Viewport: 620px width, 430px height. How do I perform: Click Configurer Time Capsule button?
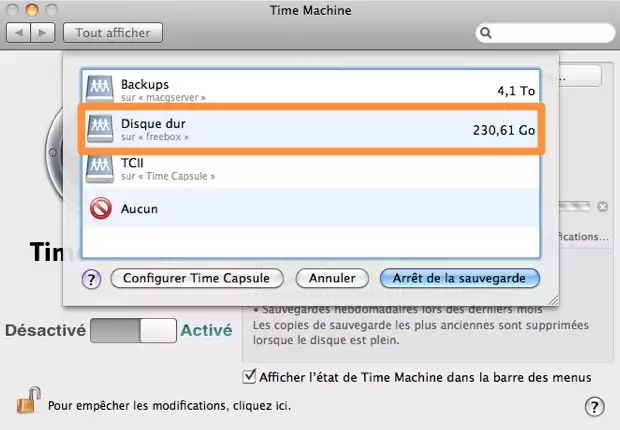pos(197,278)
